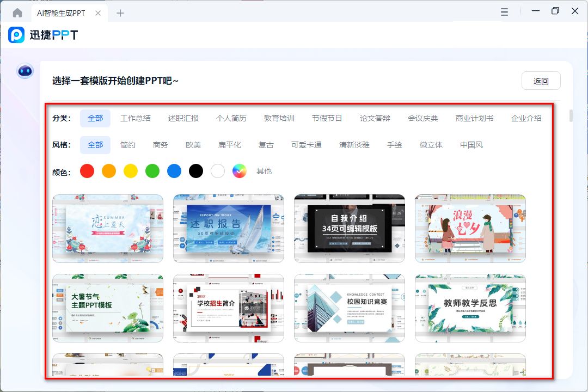Screen dimensions: 588x392
Task: Filter category by 工作总结
Action: pos(136,118)
